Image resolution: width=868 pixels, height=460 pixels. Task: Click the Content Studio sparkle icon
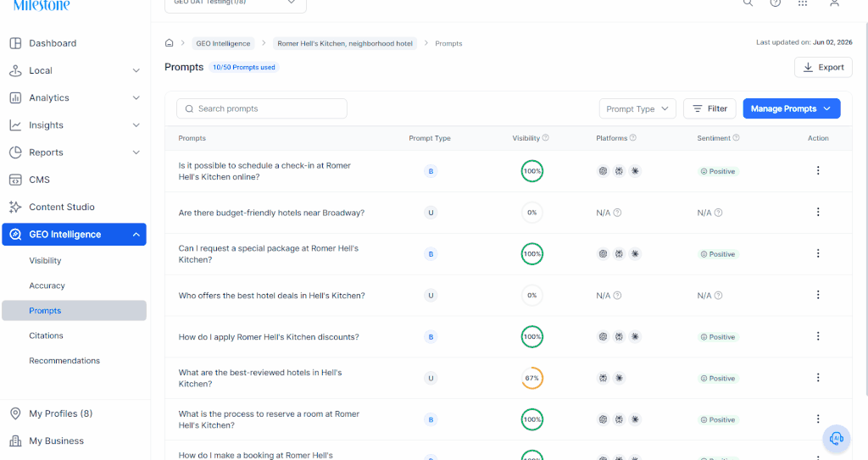click(x=15, y=207)
